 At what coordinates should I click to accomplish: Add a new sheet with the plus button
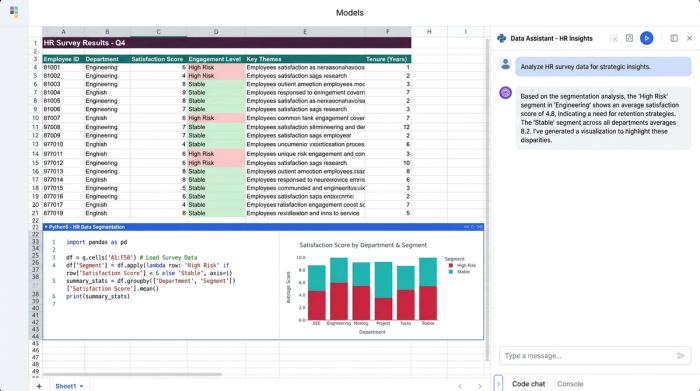coord(39,386)
